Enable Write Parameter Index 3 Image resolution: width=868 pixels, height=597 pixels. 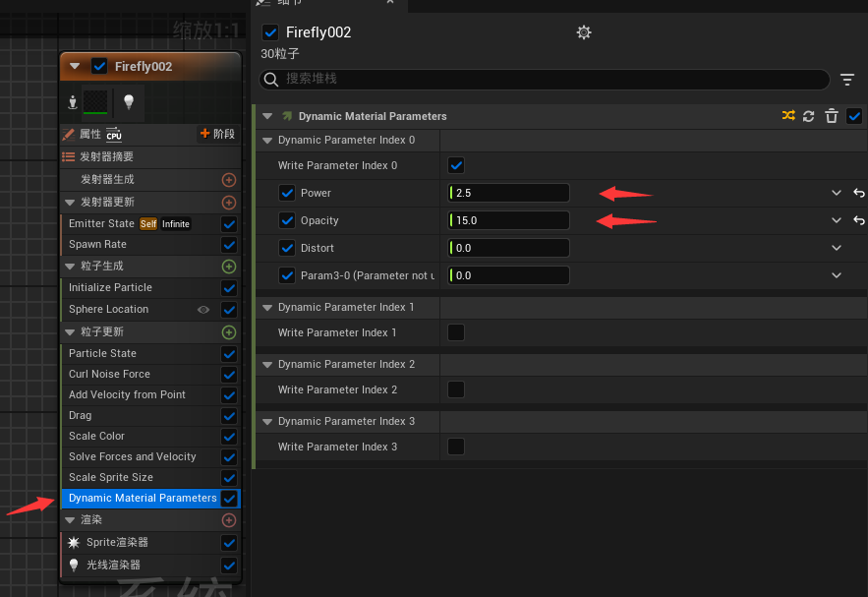click(x=456, y=447)
